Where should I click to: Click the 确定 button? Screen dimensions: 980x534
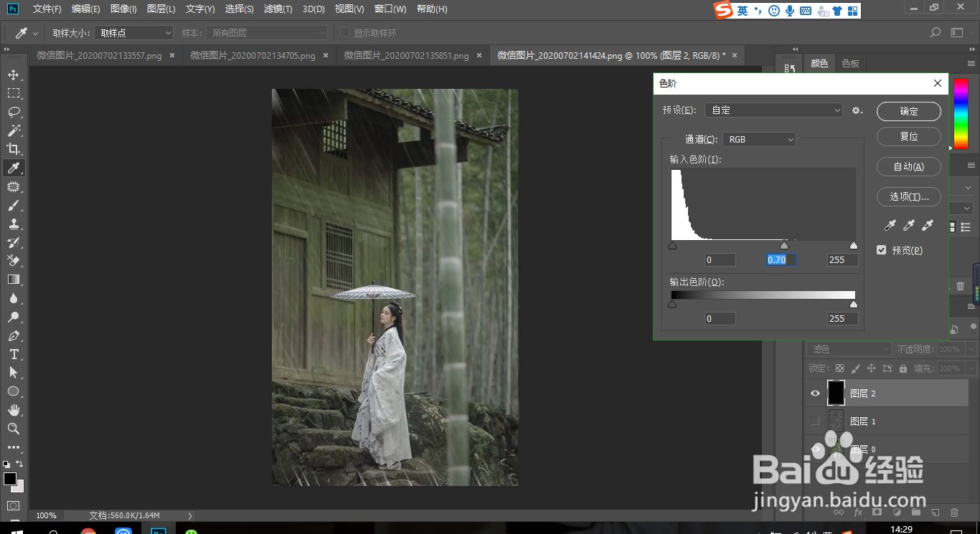(909, 111)
